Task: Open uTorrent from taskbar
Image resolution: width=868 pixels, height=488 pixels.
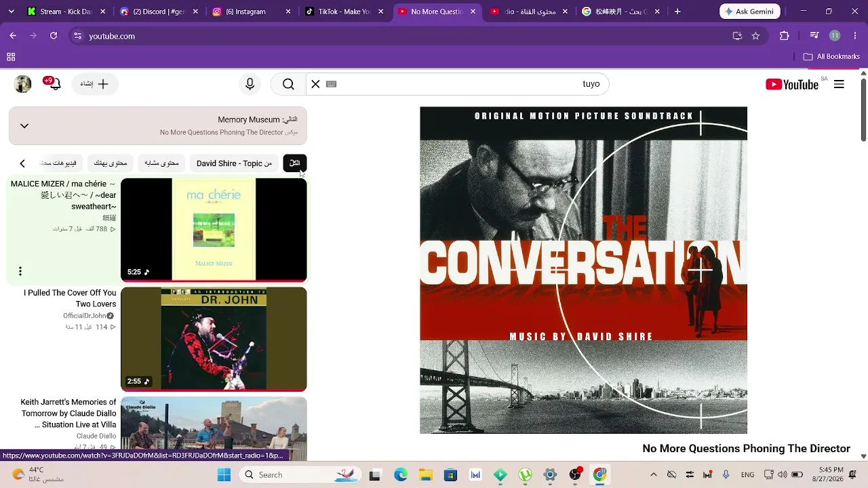Action: [x=526, y=474]
